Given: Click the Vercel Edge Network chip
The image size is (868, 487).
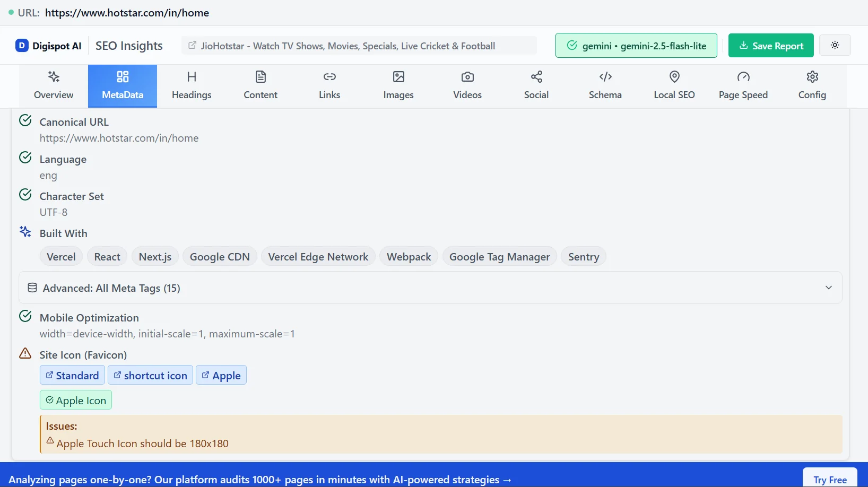Looking at the screenshot, I should 318,256.
